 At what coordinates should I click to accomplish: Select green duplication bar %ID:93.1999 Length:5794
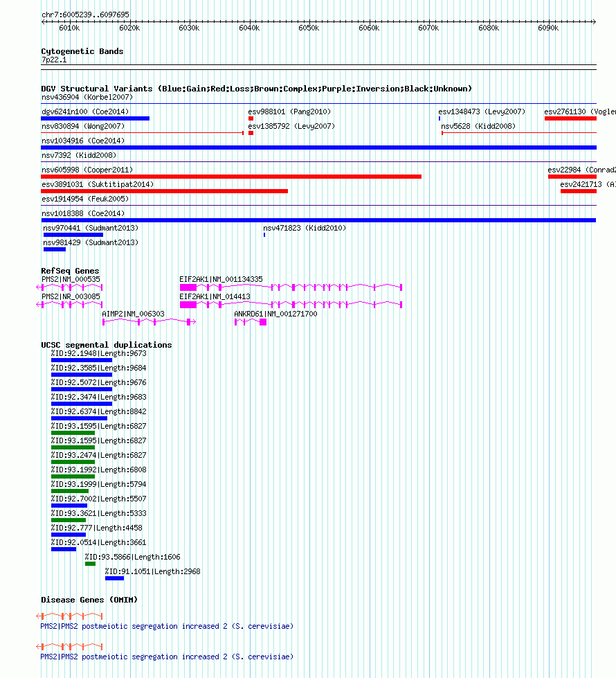click(70, 491)
